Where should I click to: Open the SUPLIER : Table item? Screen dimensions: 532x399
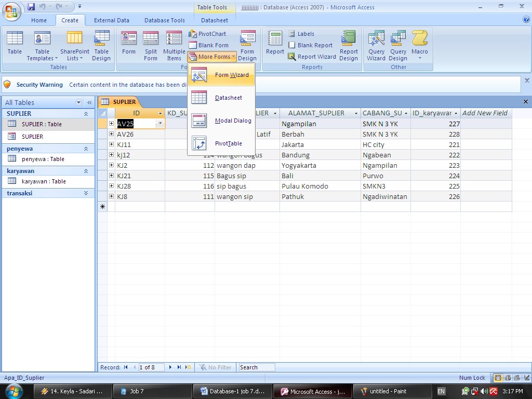pyautogui.click(x=48, y=124)
